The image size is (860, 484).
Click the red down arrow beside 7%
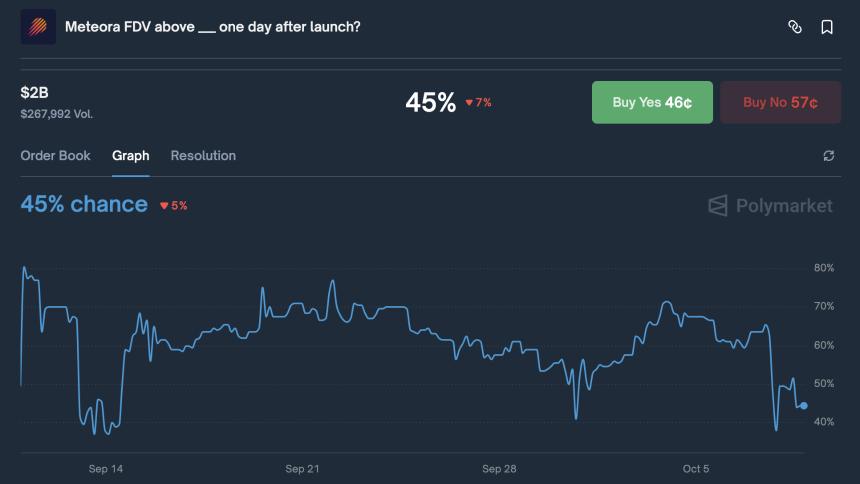pos(469,103)
